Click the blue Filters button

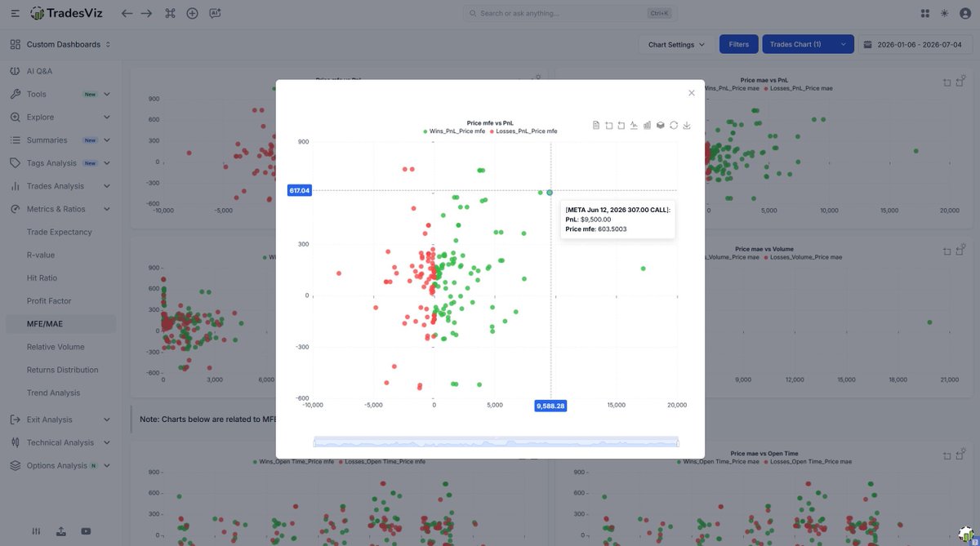coord(738,45)
